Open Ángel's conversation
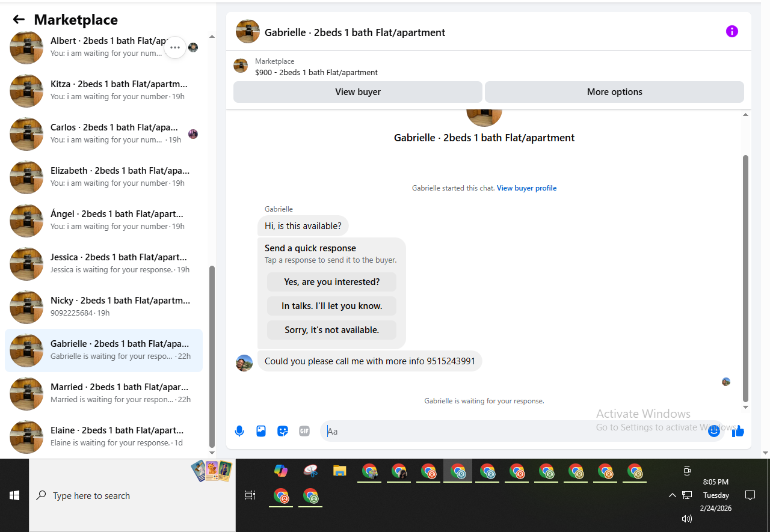770x532 pixels. tap(103, 221)
